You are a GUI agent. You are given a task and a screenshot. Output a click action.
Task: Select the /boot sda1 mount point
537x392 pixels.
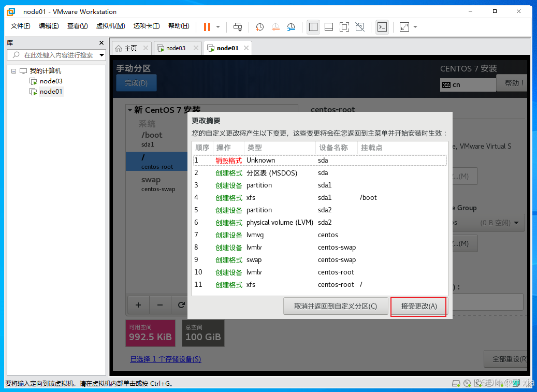point(157,139)
